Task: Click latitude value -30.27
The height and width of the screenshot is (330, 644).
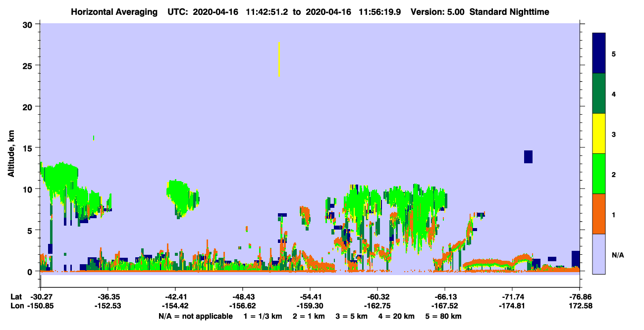Action: click(x=41, y=297)
